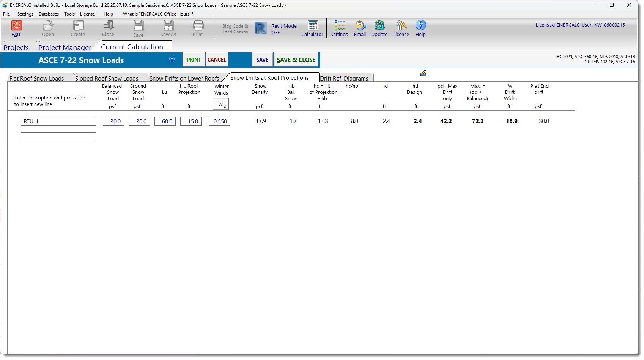
Task: Open the Help menu
Action: 108,14
